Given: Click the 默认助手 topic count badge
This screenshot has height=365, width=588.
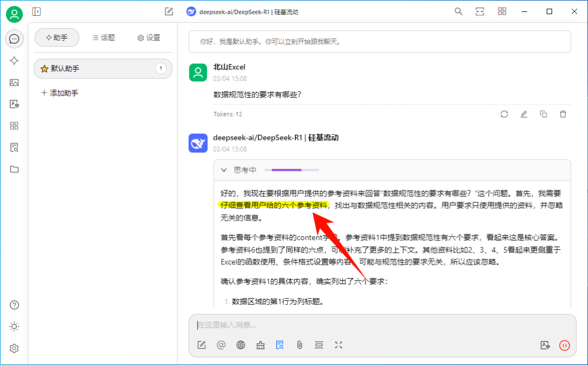Looking at the screenshot, I should pyautogui.click(x=161, y=69).
